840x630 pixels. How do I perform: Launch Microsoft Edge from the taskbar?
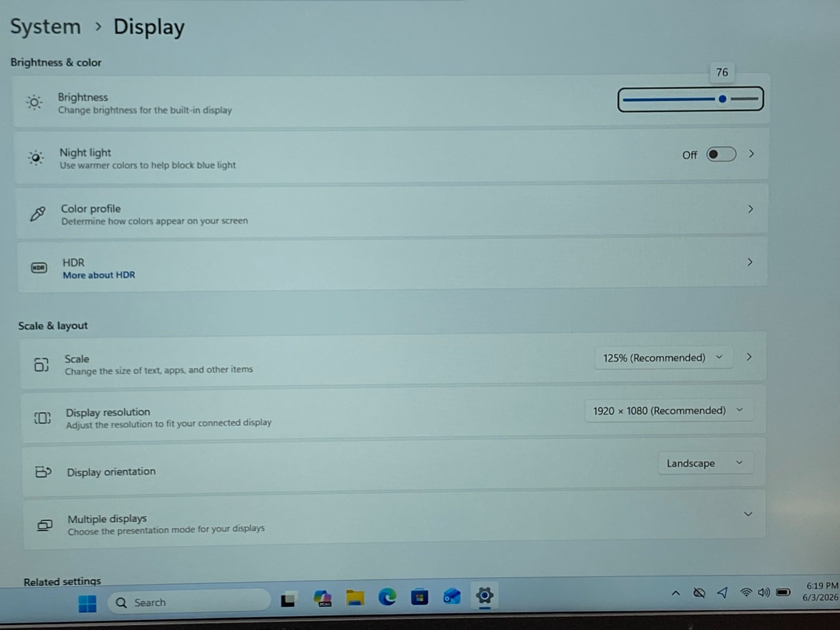tap(387, 597)
